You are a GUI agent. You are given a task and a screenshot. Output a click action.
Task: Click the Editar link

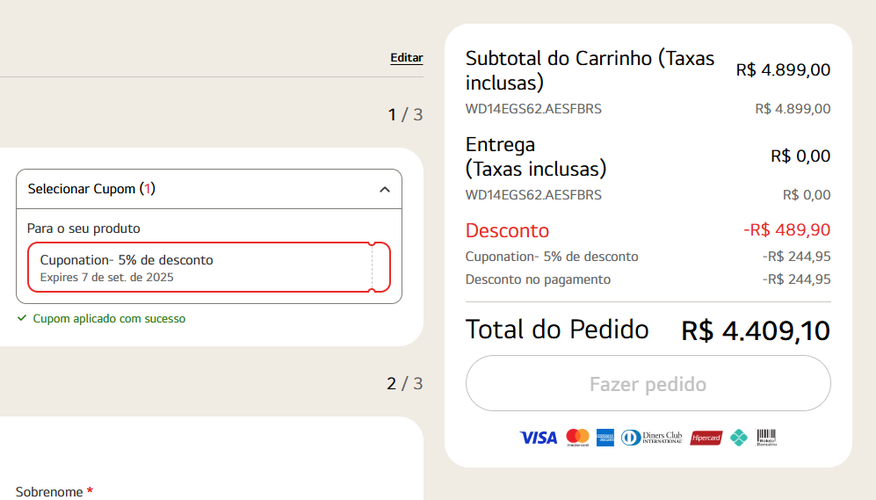point(406,58)
